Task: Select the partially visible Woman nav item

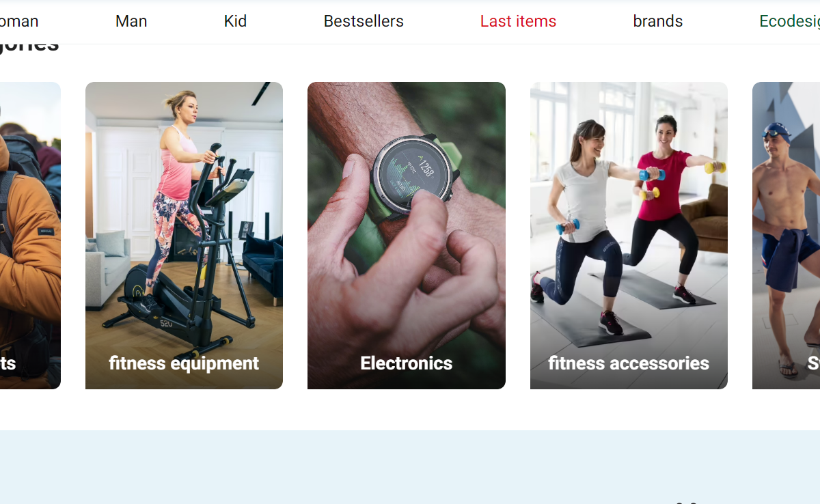Action: click(x=18, y=21)
